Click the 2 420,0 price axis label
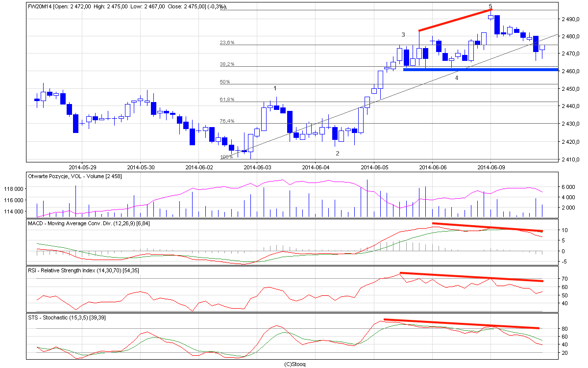Viewport: 588px width, 368px height. pos(570,142)
